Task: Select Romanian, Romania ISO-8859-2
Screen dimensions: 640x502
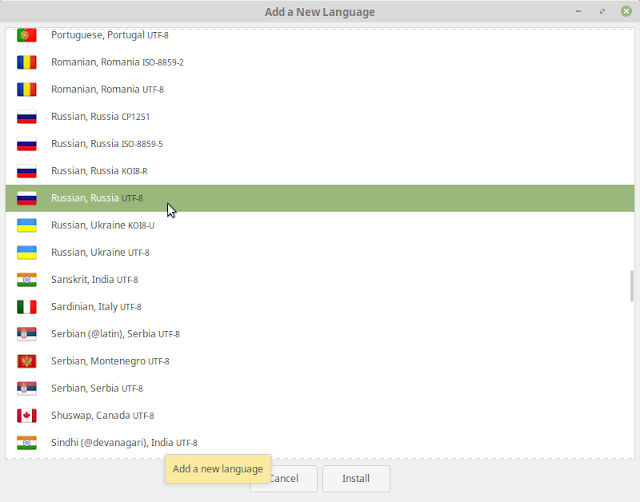Action: click(320, 62)
